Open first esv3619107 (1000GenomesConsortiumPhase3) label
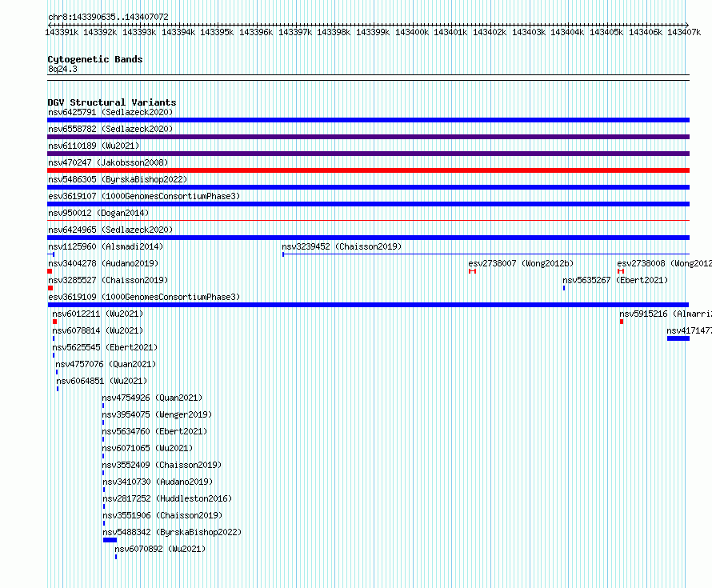Viewport: 712px width, 588px height. tap(144, 196)
